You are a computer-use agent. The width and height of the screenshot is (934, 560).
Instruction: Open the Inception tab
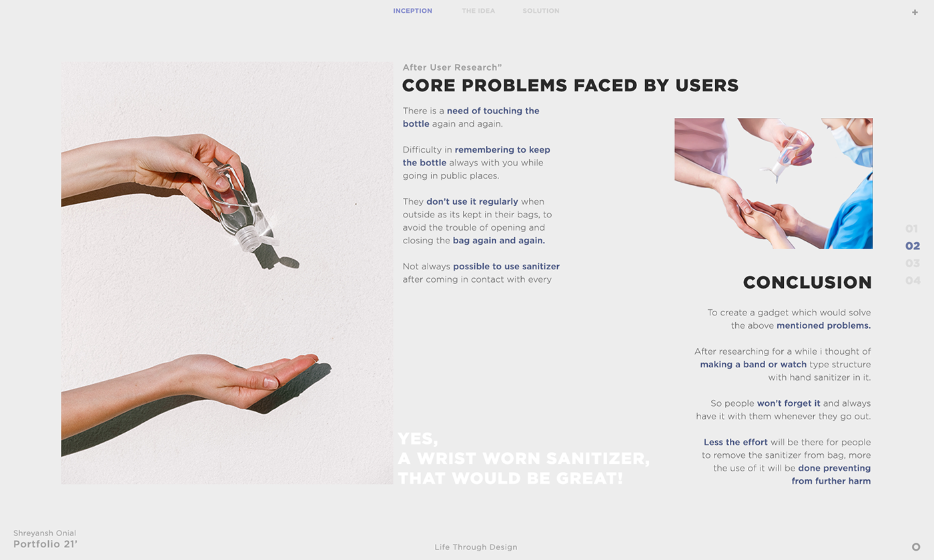tap(412, 11)
